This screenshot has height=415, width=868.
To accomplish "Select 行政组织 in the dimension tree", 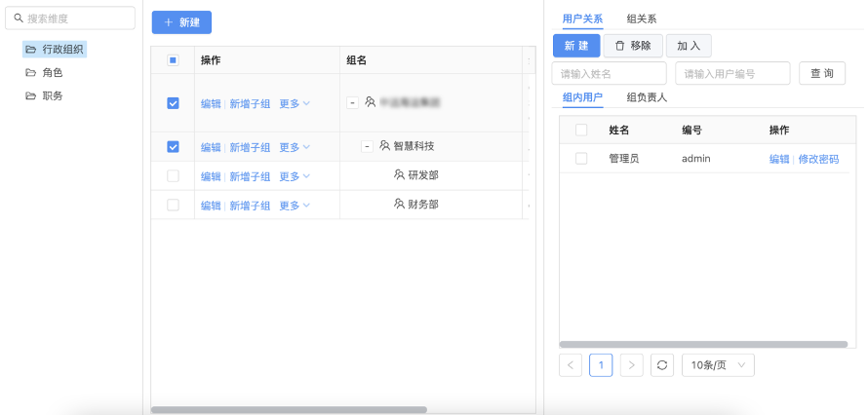I will pyautogui.click(x=55, y=49).
